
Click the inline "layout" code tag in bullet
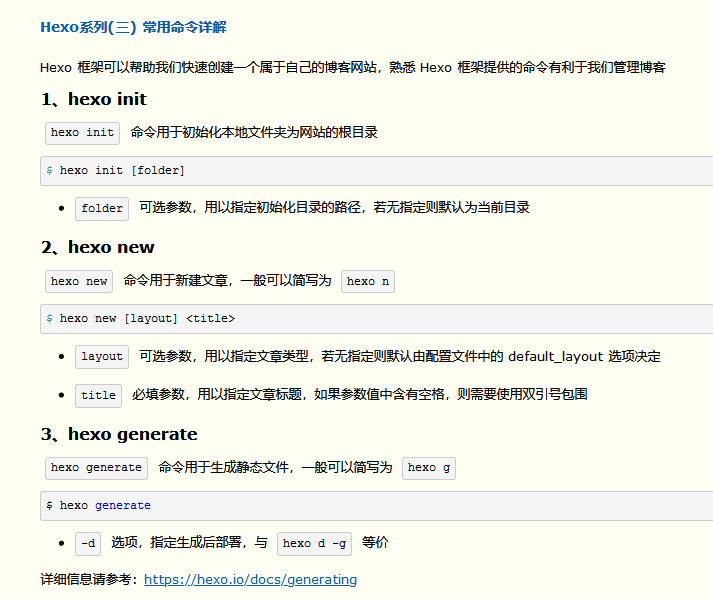coord(102,357)
